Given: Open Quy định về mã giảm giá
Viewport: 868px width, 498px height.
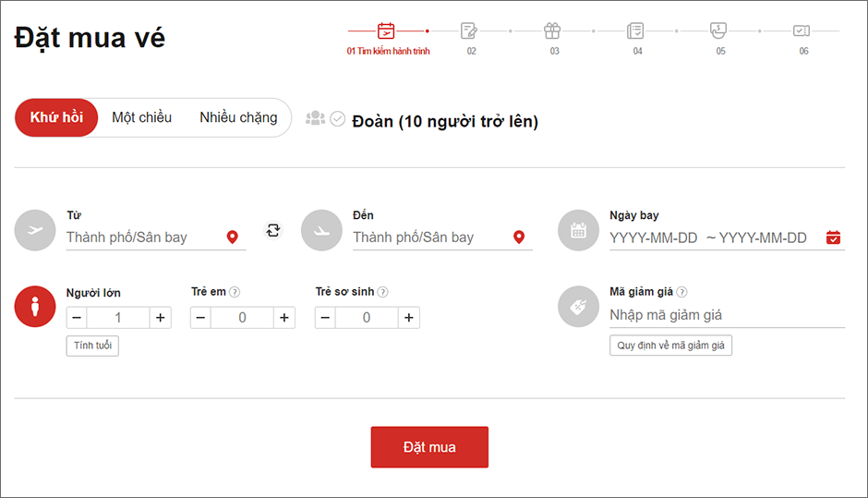Looking at the screenshot, I should [670, 346].
